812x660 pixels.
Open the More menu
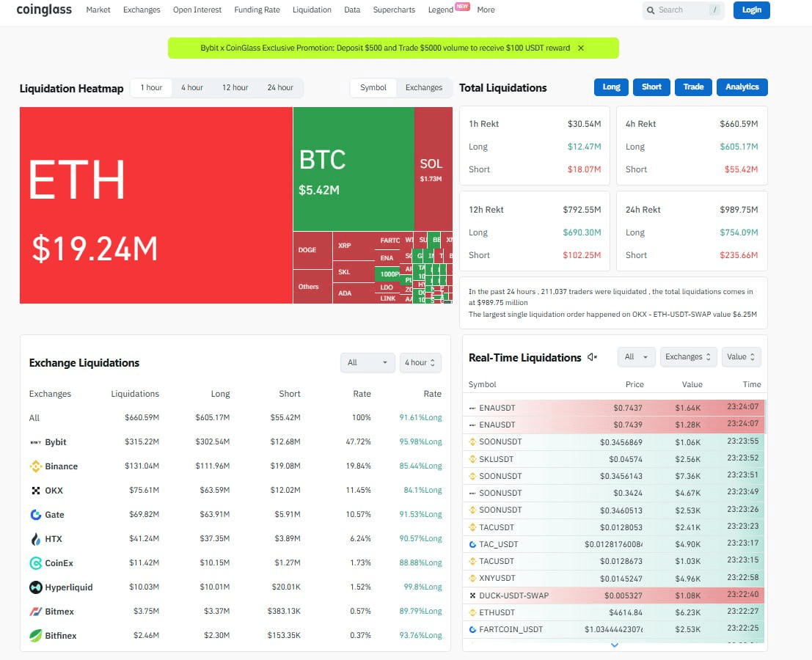[486, 10]
